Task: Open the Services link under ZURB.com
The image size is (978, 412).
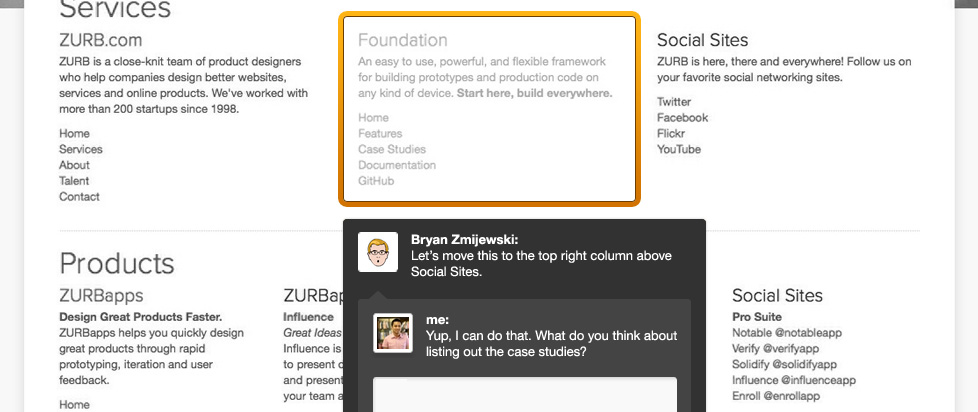Action: pyautogui.click(x=81, y=149)
